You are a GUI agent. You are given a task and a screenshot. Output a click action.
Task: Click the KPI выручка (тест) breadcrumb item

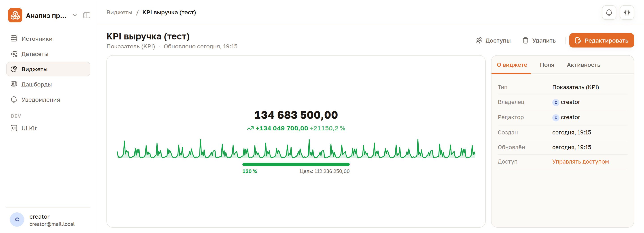[169, 12]
